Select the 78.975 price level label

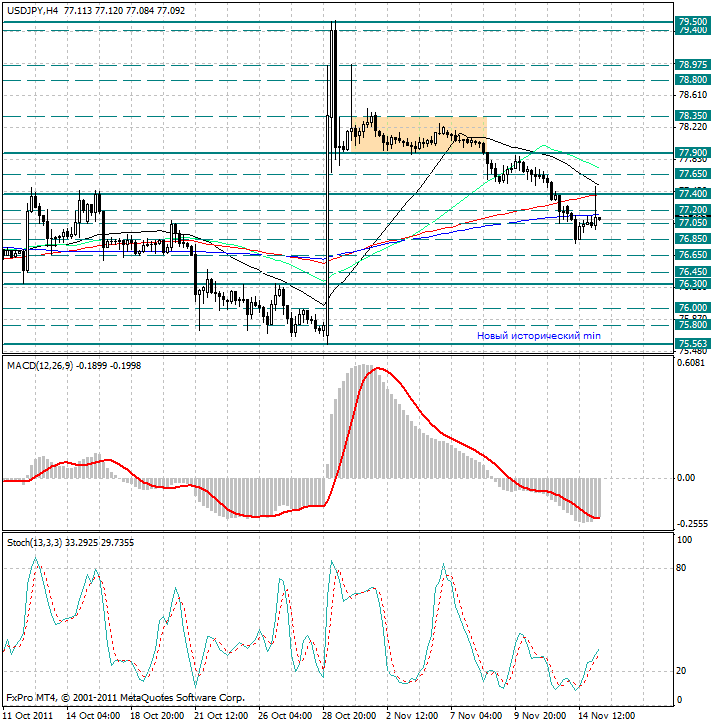click(693, 65)
